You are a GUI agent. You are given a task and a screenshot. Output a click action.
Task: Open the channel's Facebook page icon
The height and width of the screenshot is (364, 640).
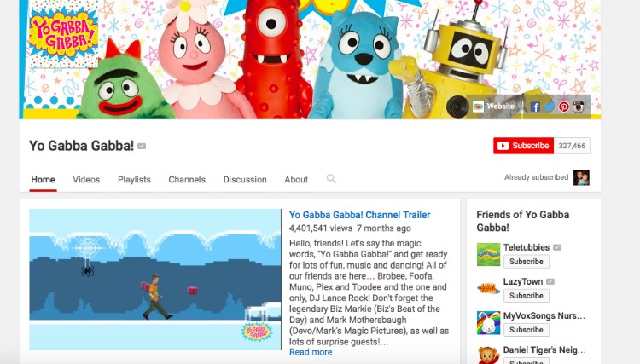point(535,107)
